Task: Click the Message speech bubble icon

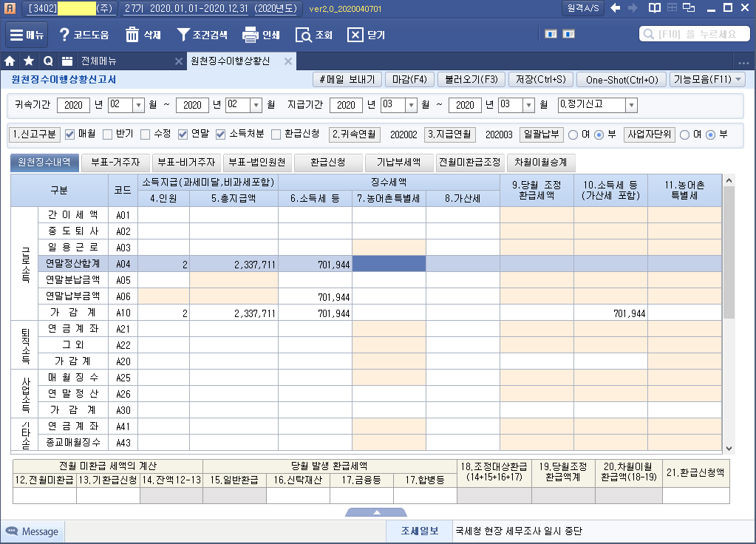Action: point(12,531)
